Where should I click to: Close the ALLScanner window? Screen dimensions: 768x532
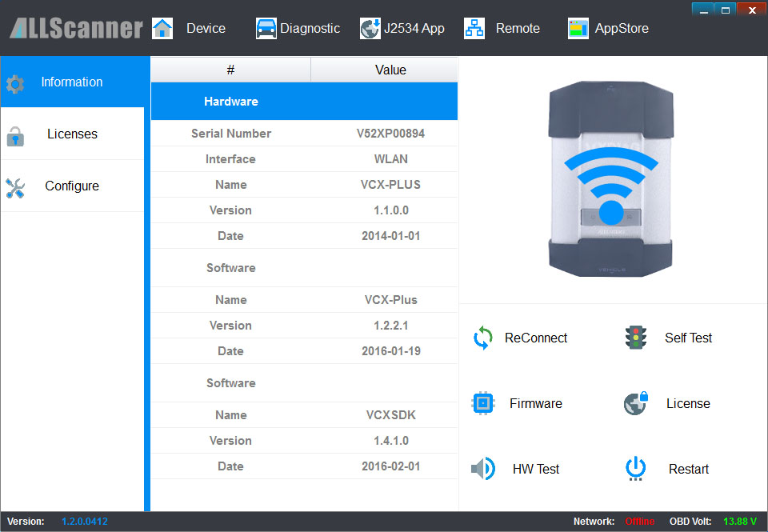click(x=752, y=10)
